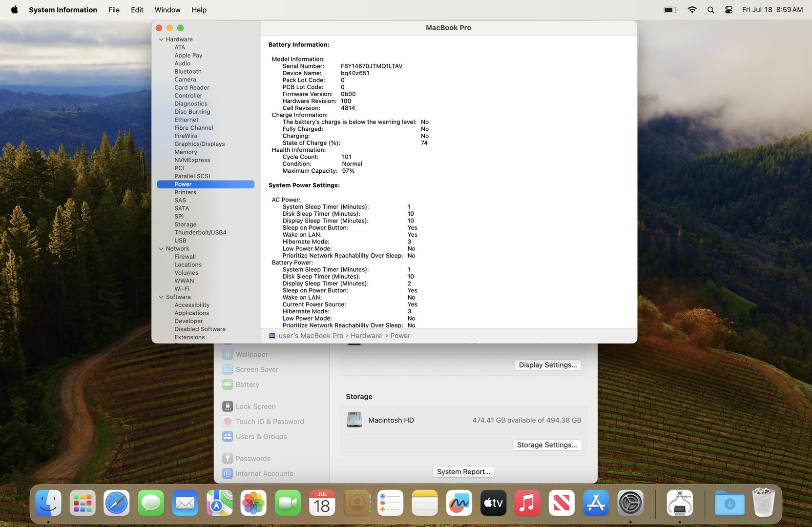Click the Wi-Fi status icon
Screen dimensions: 812x527
[692, 10]
